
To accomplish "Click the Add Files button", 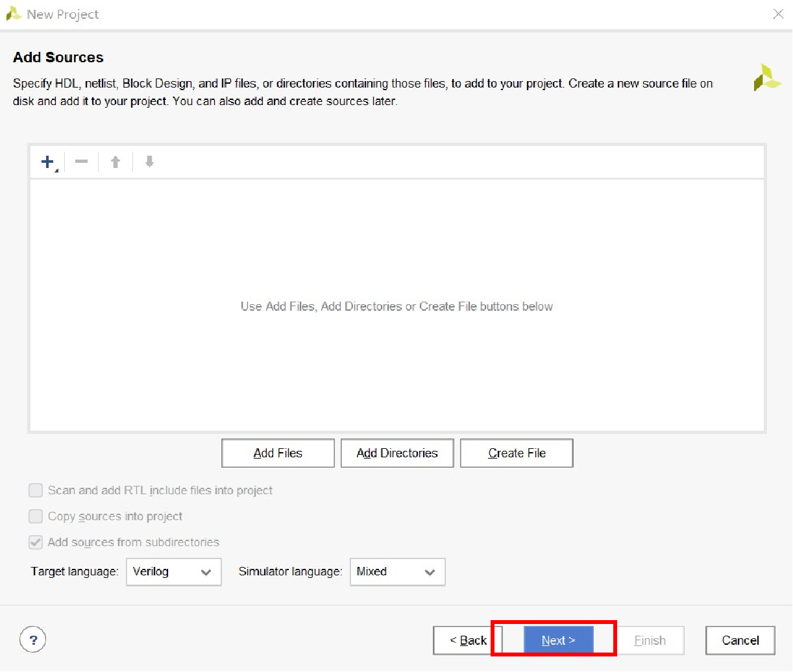I will click(x=278, y=453).
